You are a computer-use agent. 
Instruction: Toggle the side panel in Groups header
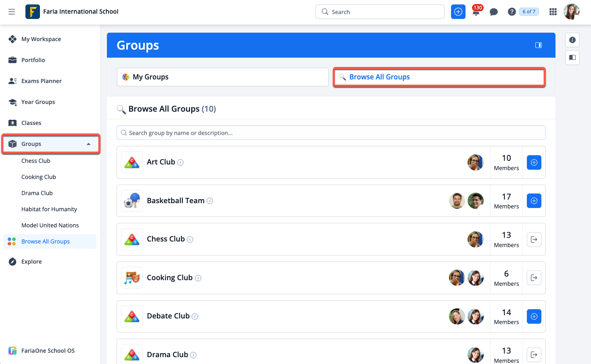[538, 45]
